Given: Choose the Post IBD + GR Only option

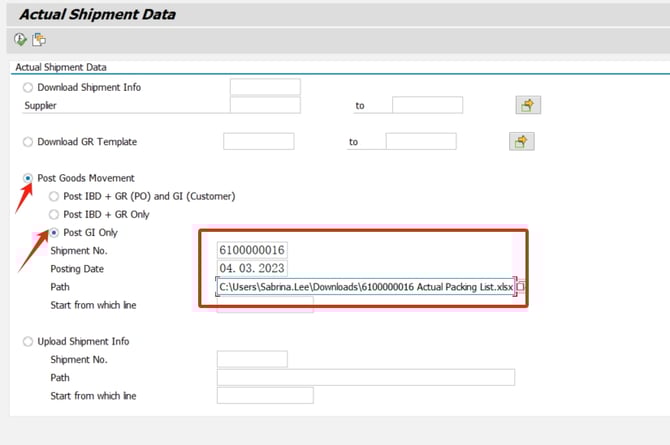Looking at the screenshot, I should (x=54, y=214).
